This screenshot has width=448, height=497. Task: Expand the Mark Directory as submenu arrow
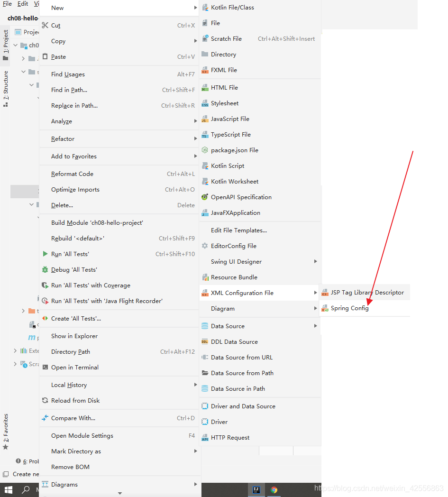195,451
